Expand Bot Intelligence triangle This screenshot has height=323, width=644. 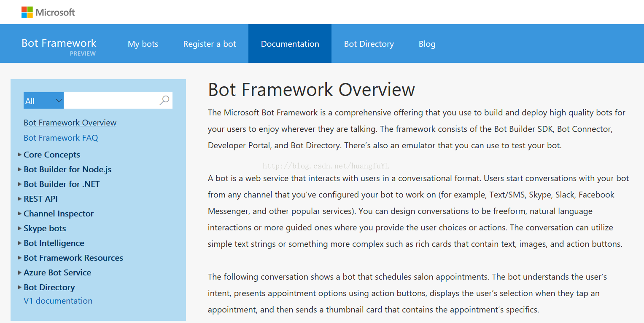pos(20,243)
